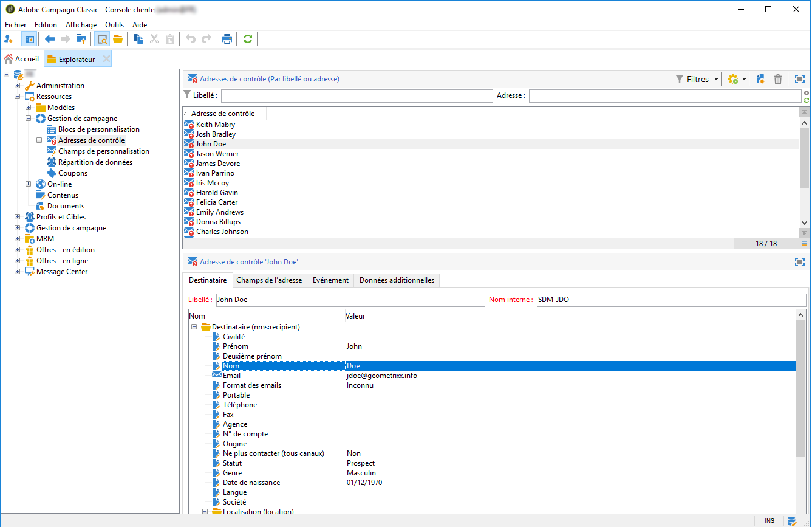Screen dimensions: 812x527
Task: Click the print icon in toolbar
Action: pyautogui.click(x=227, y=39)
